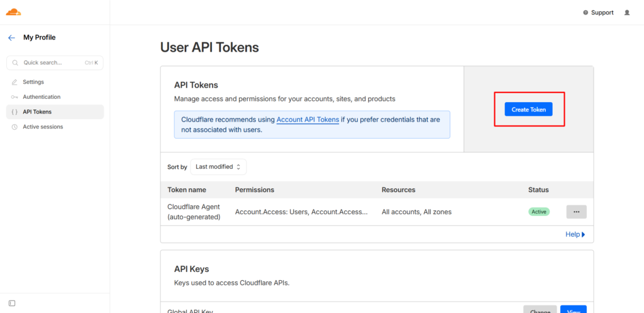Click the Sort by label
This screenshot has height=313, width=644.
[x=177, y=167]
